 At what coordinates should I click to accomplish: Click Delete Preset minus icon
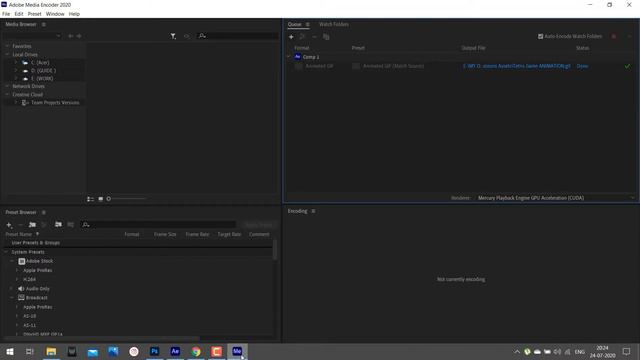pyautogui.click(x=20, y=224)
